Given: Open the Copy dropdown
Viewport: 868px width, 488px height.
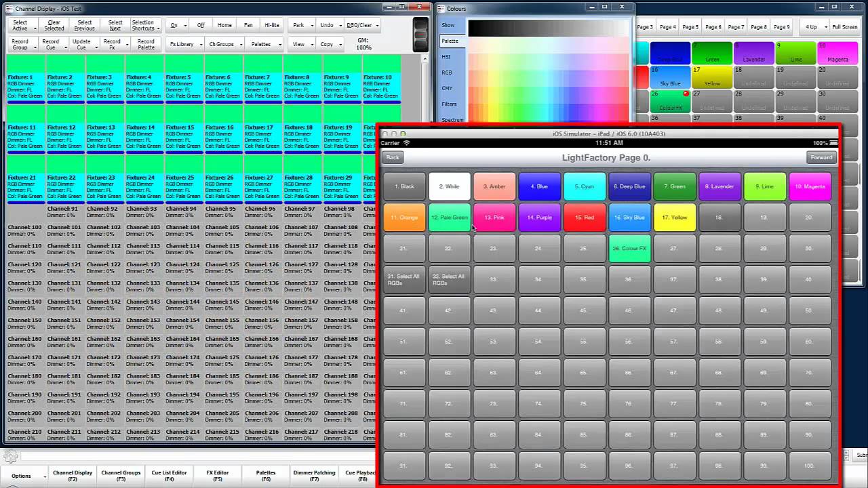Looking at the screenshot, I should (x=329, y=44).
